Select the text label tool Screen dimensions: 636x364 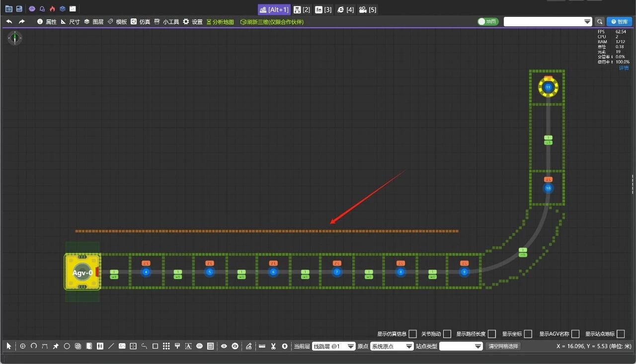[188, 346]
